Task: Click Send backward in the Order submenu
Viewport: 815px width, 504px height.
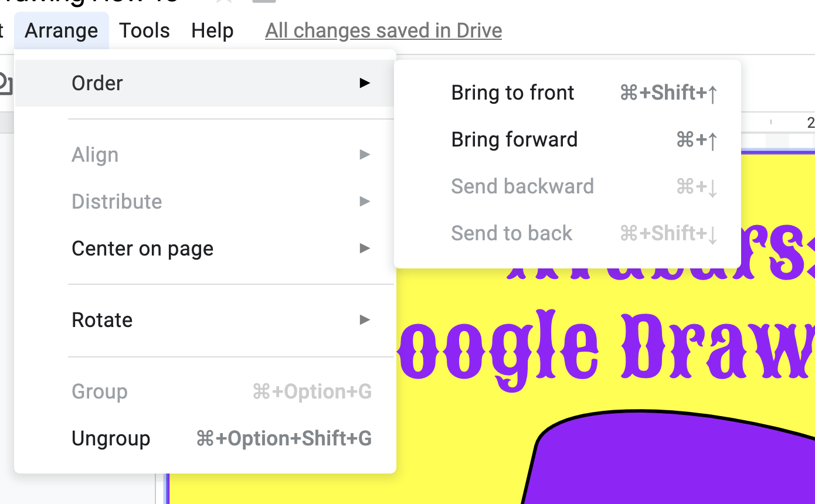Action: click(568, 186)
